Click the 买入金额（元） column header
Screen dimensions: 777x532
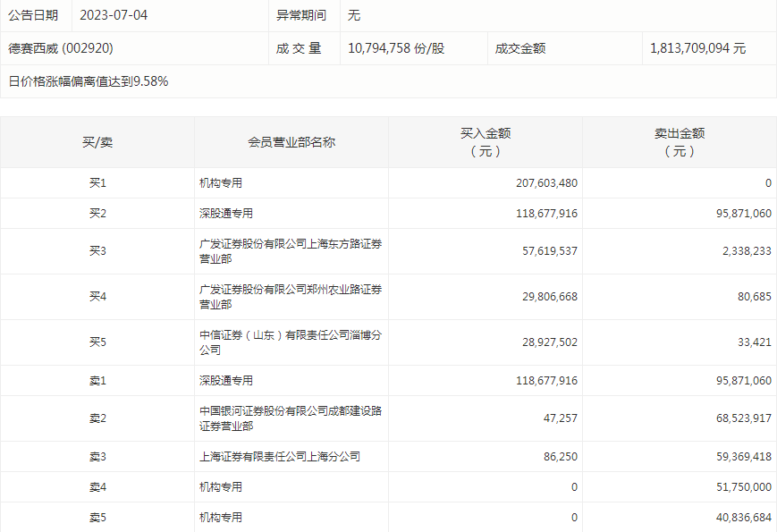coord(486,142)
